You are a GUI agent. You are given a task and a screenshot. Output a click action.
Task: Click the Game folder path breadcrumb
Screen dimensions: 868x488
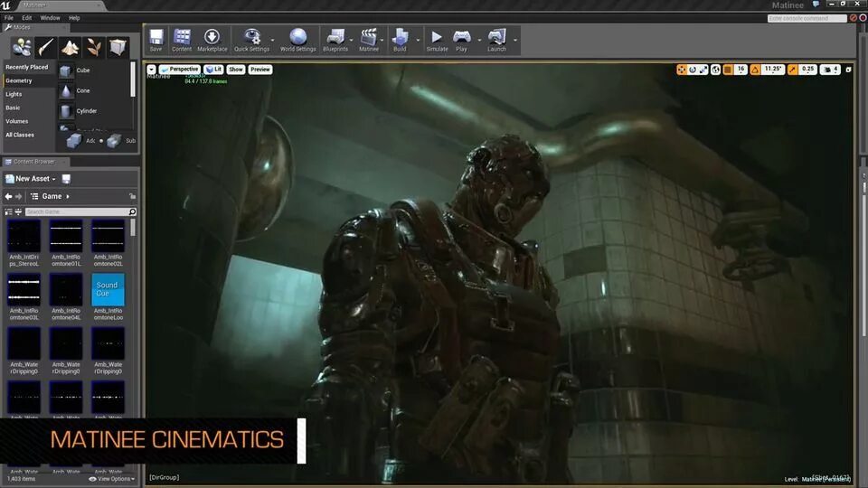(x=52, y=196)
